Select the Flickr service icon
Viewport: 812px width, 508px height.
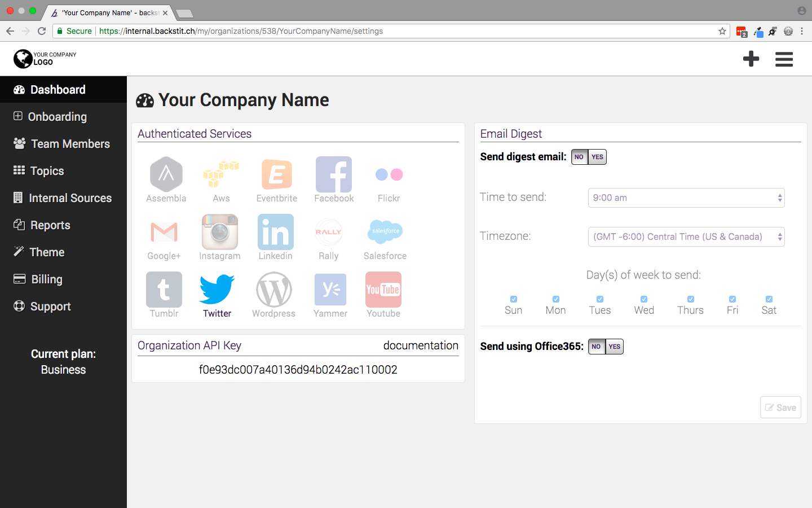click(x=389, y=174)
